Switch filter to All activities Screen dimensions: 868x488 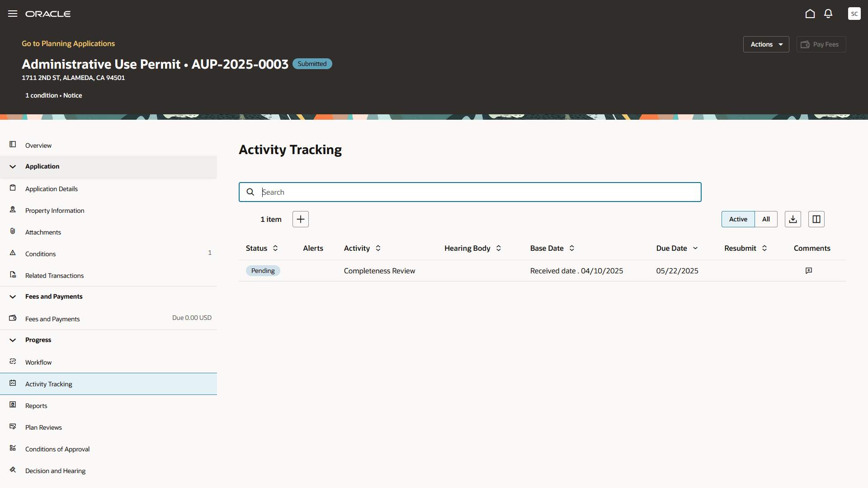tap(766, 219)
